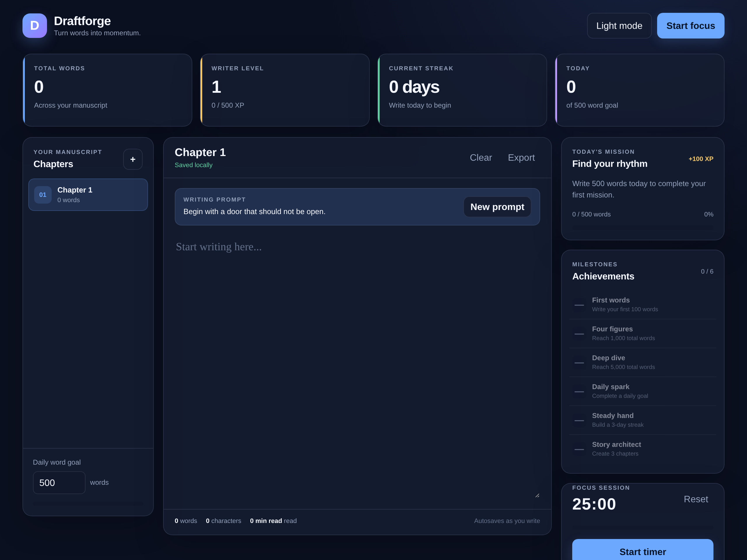Click '0 min read' stat in footer
This screenshot has height=560, width=747.
pyautogui.click(x=266, y=521)
